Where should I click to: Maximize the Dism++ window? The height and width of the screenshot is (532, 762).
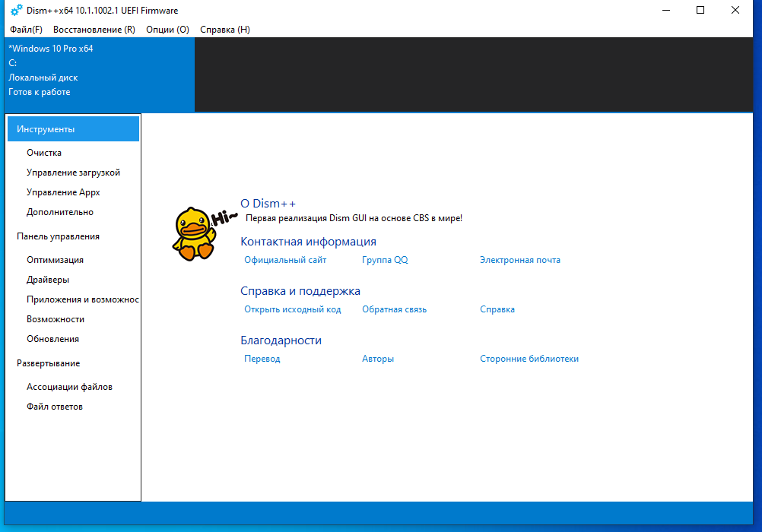700,10
